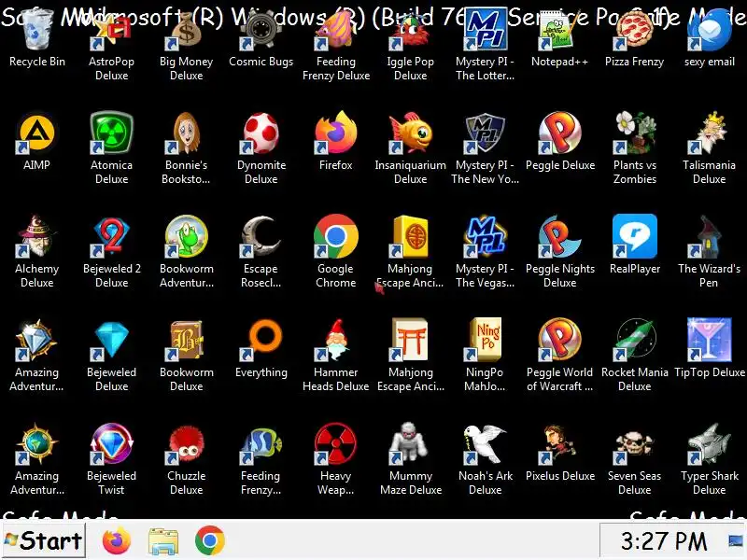Open Big Money Deluxe shortcut
747x560 pixels.
[186, 31]
